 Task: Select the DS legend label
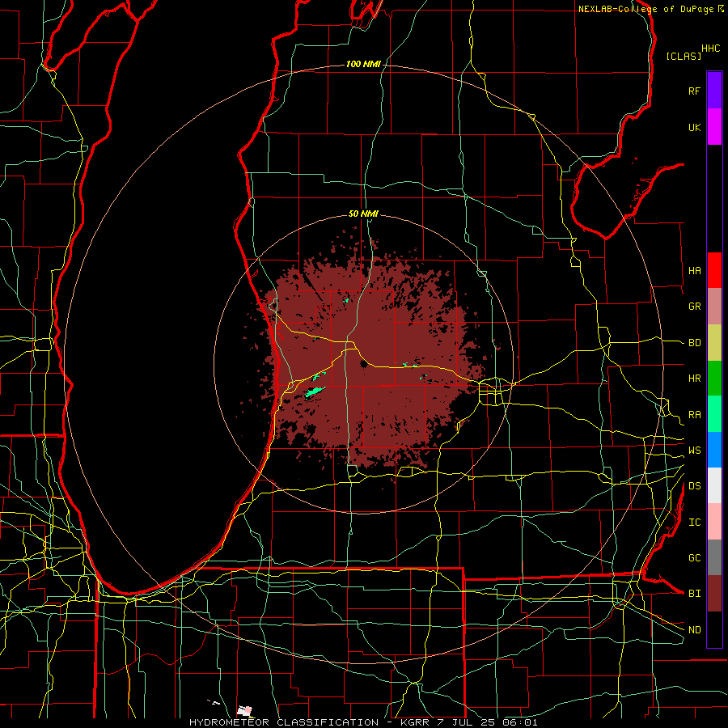(694, 486)
